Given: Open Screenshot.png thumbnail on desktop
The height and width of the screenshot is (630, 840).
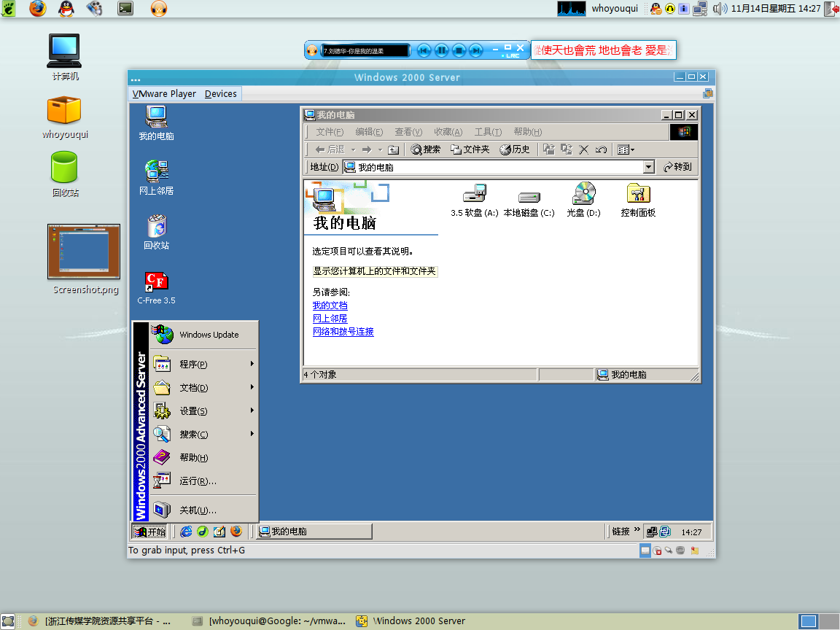Looking at the screenshot, I should pyautogui.click(x=85, y=260).
